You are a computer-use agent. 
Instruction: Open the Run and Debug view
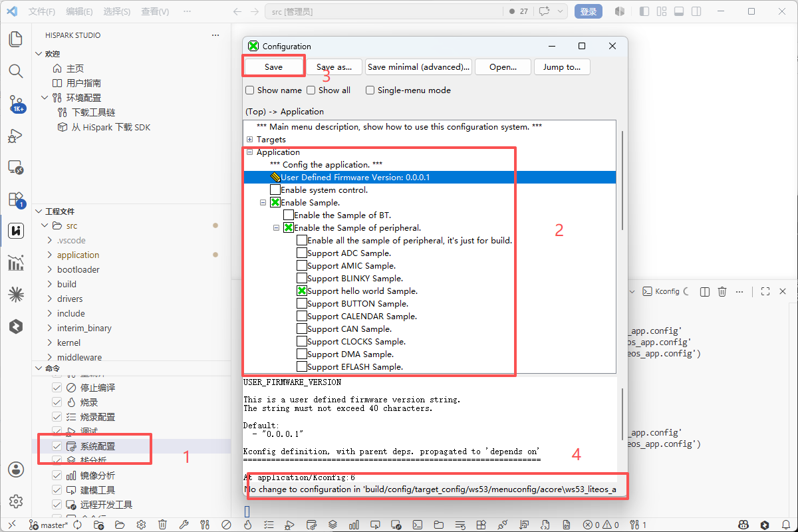15,135
